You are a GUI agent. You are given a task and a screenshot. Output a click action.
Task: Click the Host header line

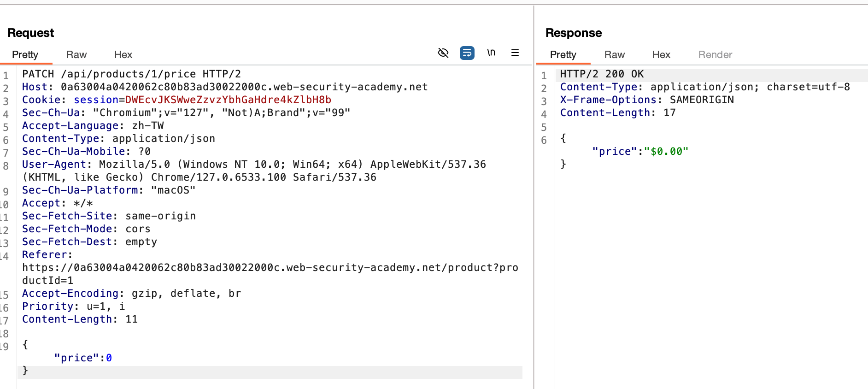tap(225, 87)
